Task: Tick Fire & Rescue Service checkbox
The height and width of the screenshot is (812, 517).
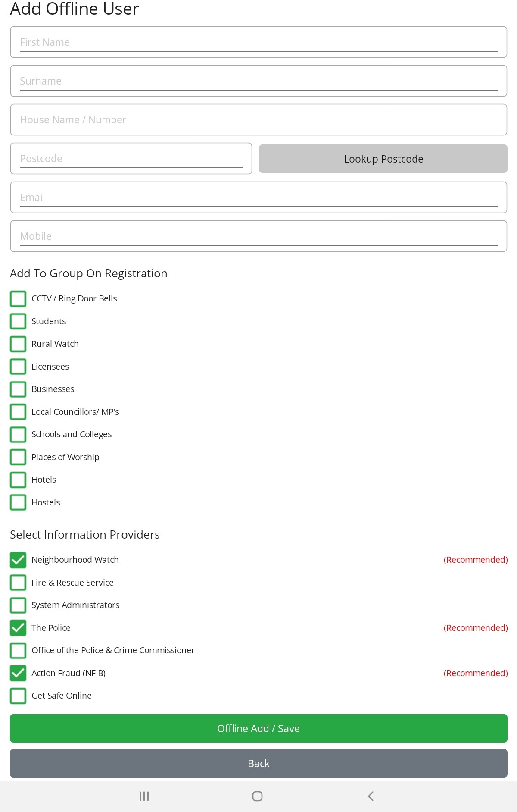Action: click(18, 583)
